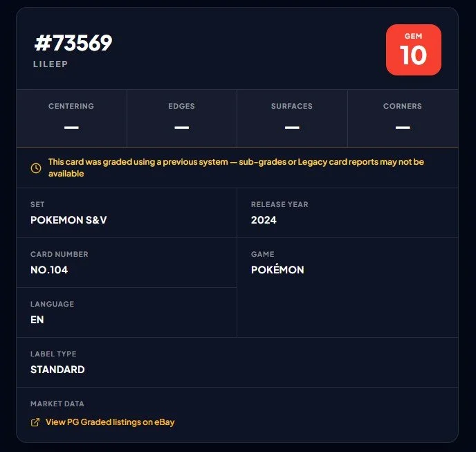Click the yellow legacy grading notice text
The width and height of the screenshot is (476, 452).
236,168
